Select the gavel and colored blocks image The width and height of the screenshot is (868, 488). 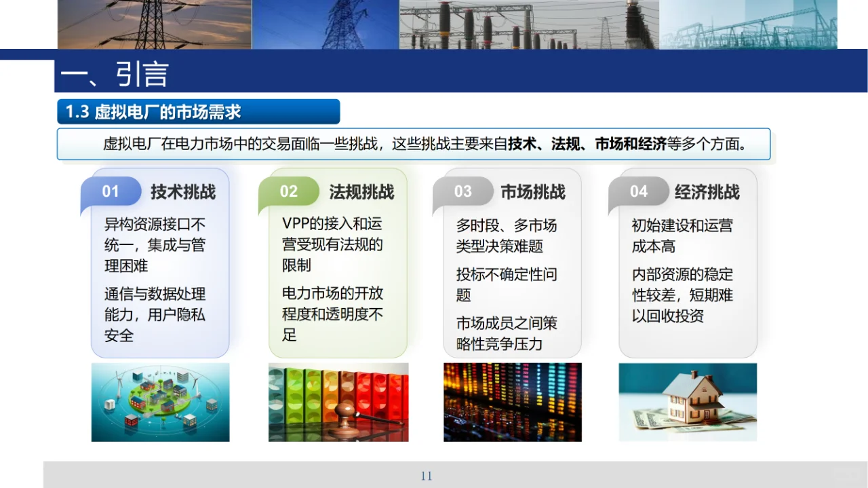[x=338, y=402]
